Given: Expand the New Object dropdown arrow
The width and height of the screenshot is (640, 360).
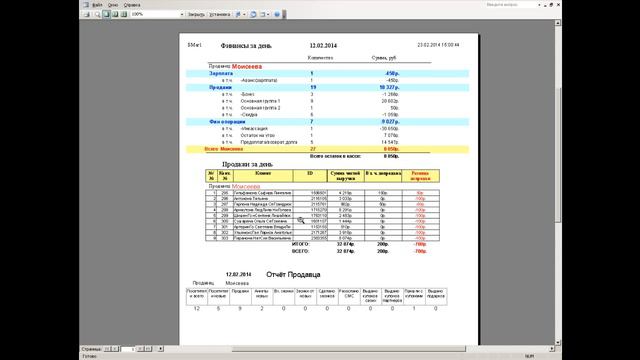Looking at the screenshot, I should (x=269, y=14).
